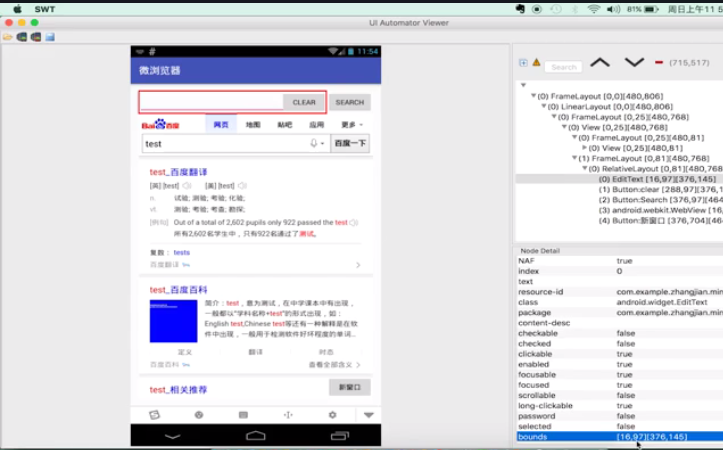Select the 网页 tab
Image resolution: width=723 pixels, height=450 pixels.
221,124
